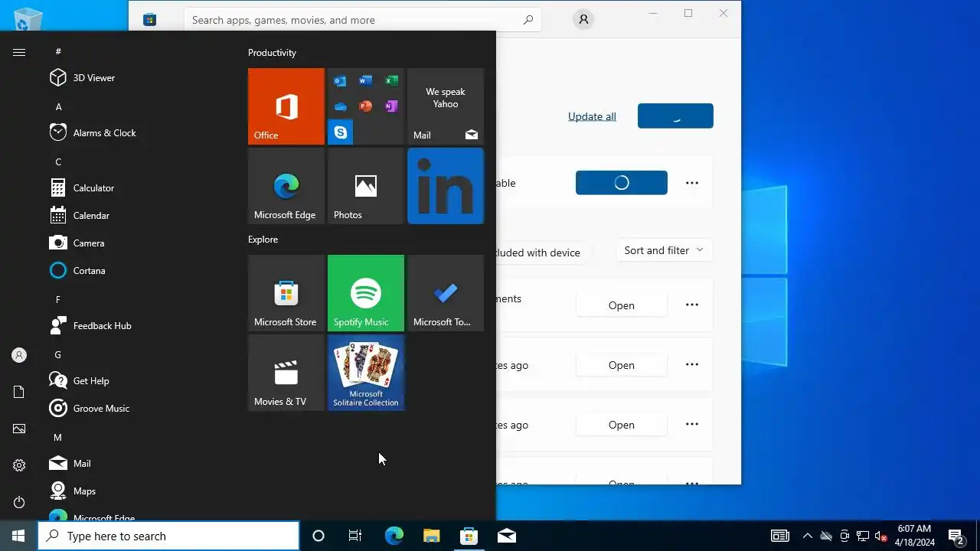Click Microsoft Store icon on the taskbar

click(x=469, y=536)
